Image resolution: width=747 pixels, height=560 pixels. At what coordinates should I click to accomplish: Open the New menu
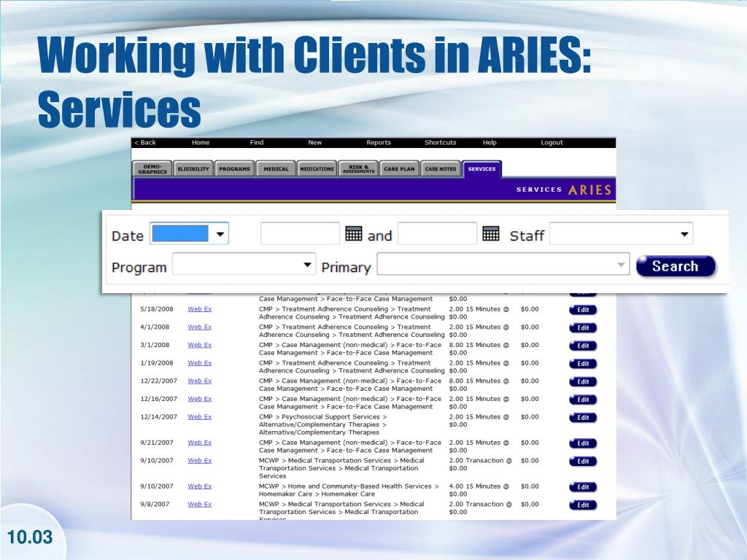pyautogui.click(x=315, y=142)
